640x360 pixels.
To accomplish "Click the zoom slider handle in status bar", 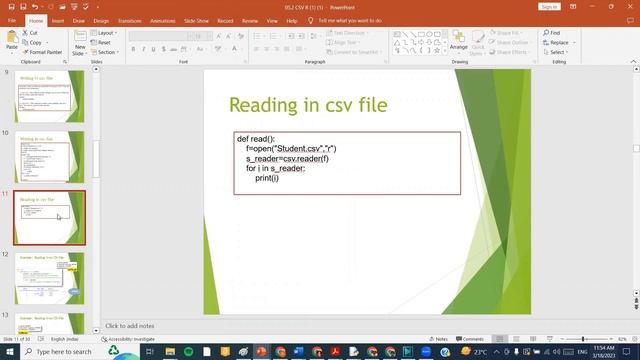I will 583,339.
